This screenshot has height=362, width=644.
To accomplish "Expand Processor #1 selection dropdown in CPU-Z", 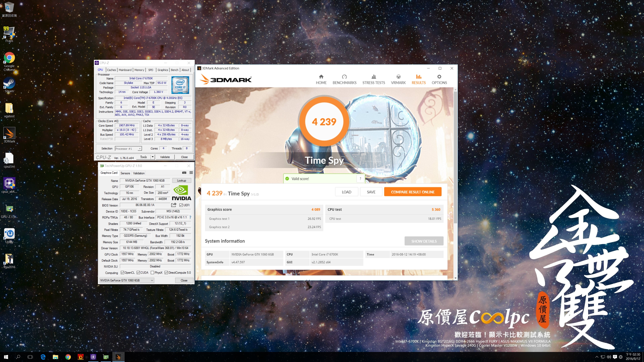I will (x=140, y=149).
